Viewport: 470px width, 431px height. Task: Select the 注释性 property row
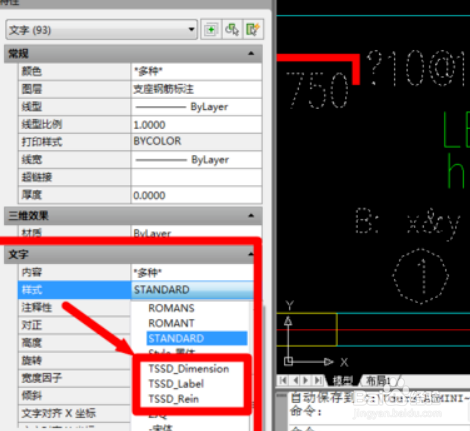click(x=74, y=307)
